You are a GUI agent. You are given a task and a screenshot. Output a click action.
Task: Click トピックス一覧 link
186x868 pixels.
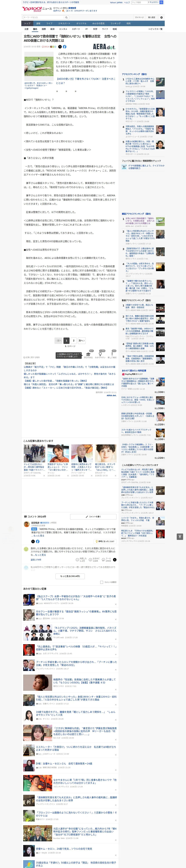155,29
